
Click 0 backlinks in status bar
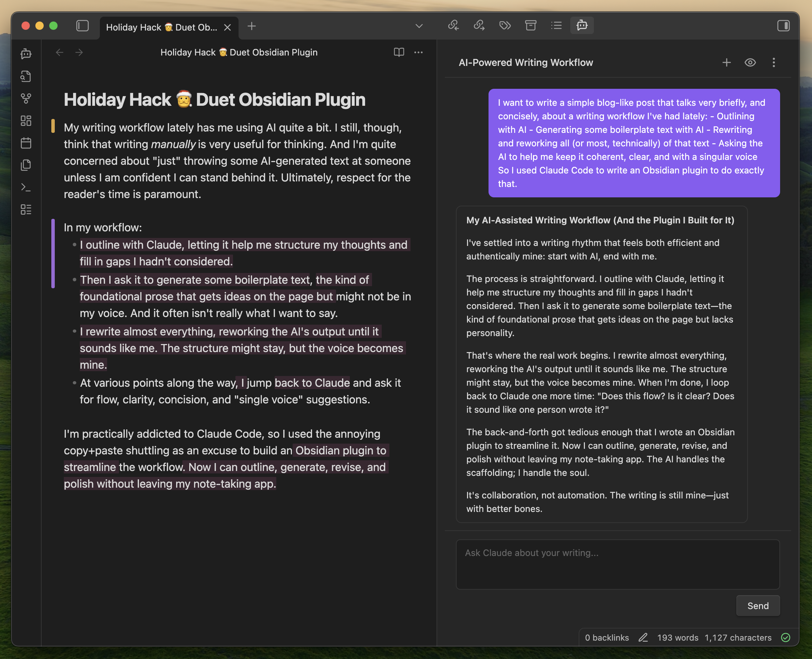point(606,638)
